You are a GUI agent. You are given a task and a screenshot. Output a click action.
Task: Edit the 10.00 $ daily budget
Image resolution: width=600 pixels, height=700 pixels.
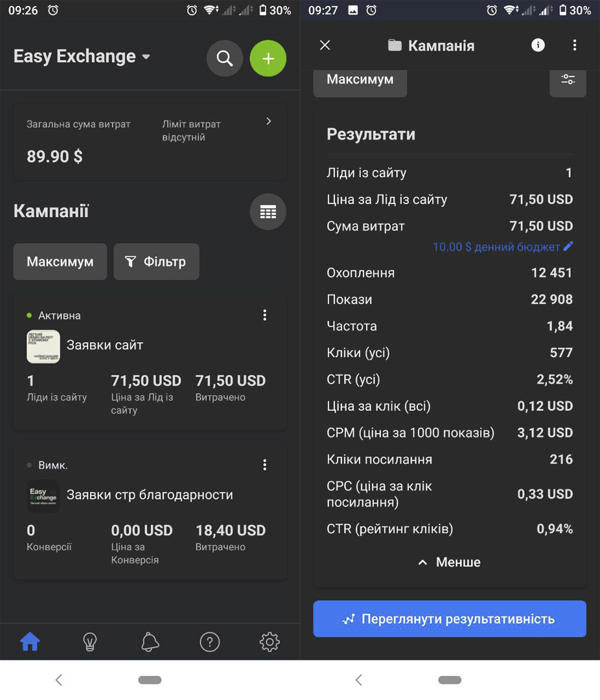[503, 247]
